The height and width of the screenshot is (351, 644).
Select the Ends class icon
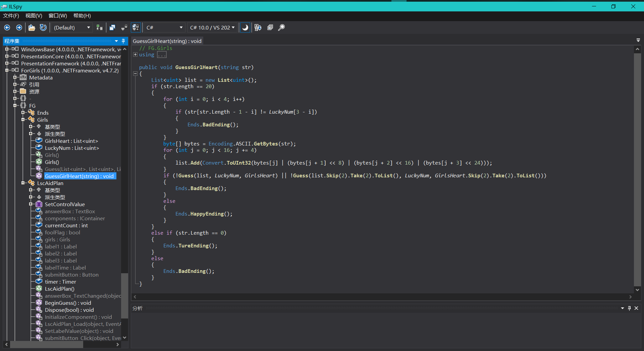[32, 112]
